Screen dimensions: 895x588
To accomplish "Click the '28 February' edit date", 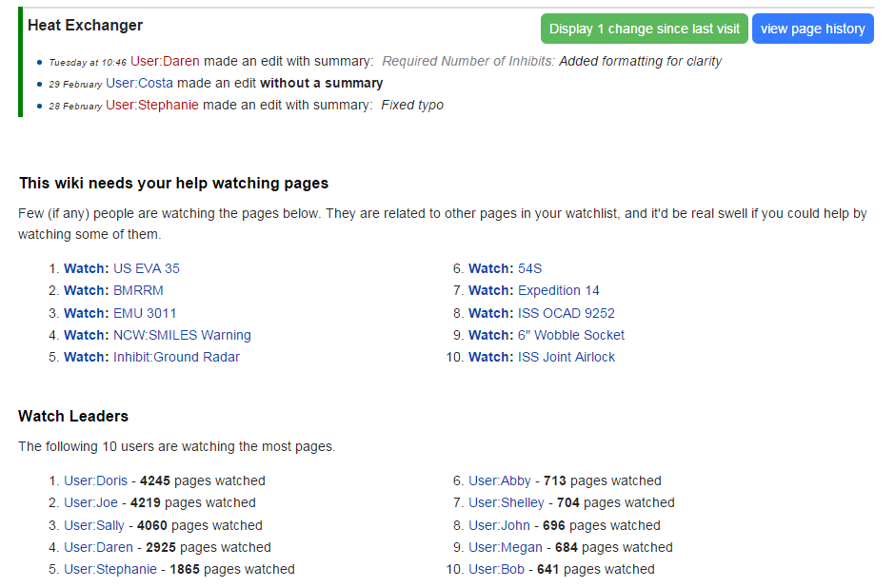I will [75, 106].
